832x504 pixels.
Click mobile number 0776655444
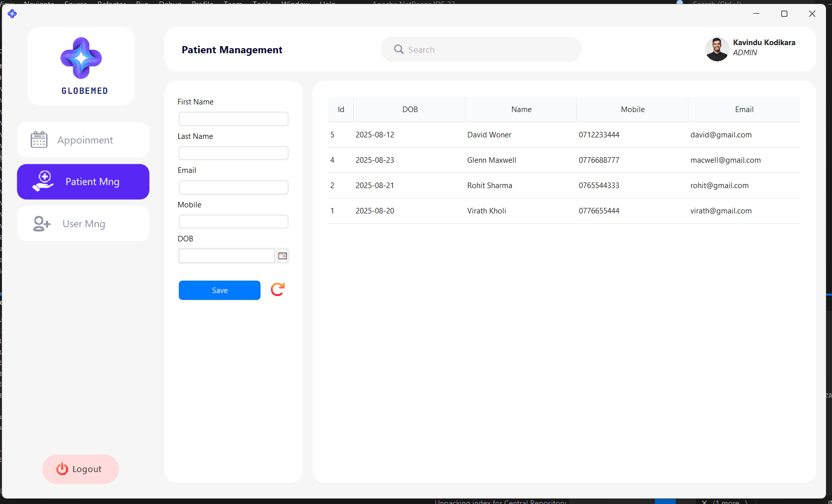[599, 211]
